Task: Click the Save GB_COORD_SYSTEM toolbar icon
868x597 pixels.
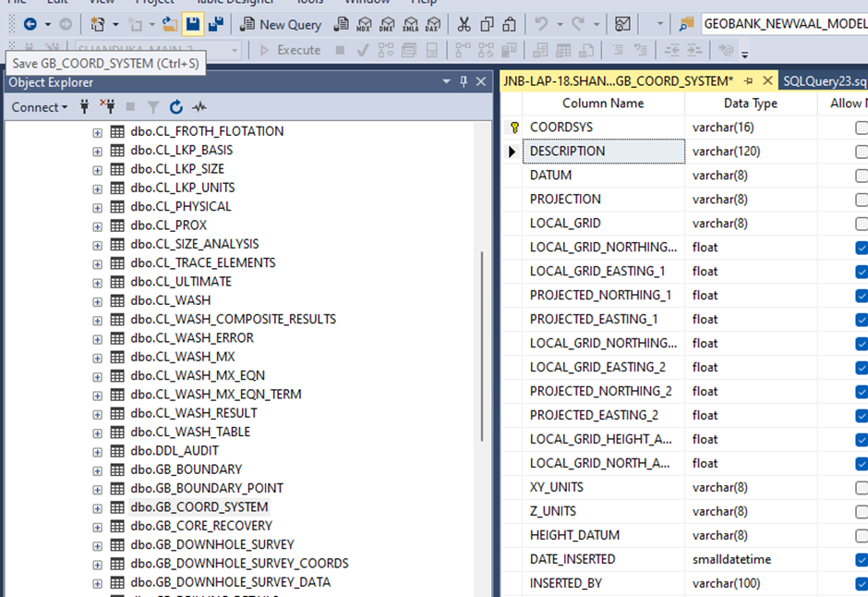Action: [192, 24]
